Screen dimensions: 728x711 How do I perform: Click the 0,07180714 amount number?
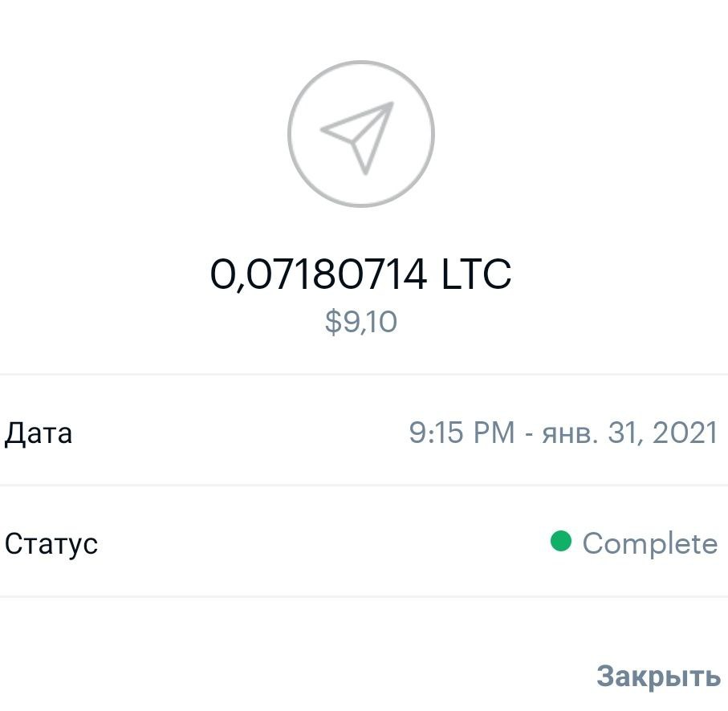(318, 275)
